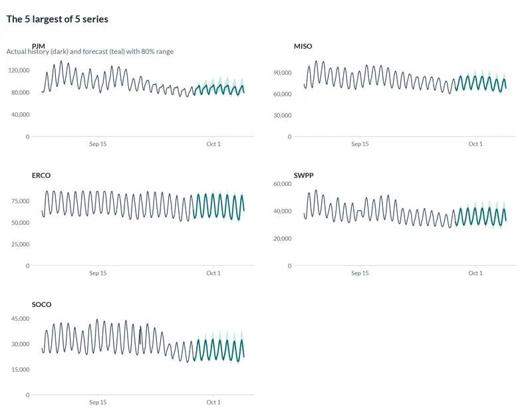The image size is (532, 420).
Task: Click the 80,000 axis label on PJM chart
Action: 21,92
